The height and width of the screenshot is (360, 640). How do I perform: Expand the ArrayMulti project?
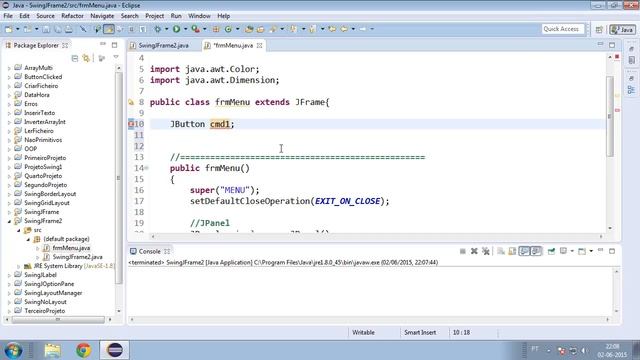pos(9,68)
